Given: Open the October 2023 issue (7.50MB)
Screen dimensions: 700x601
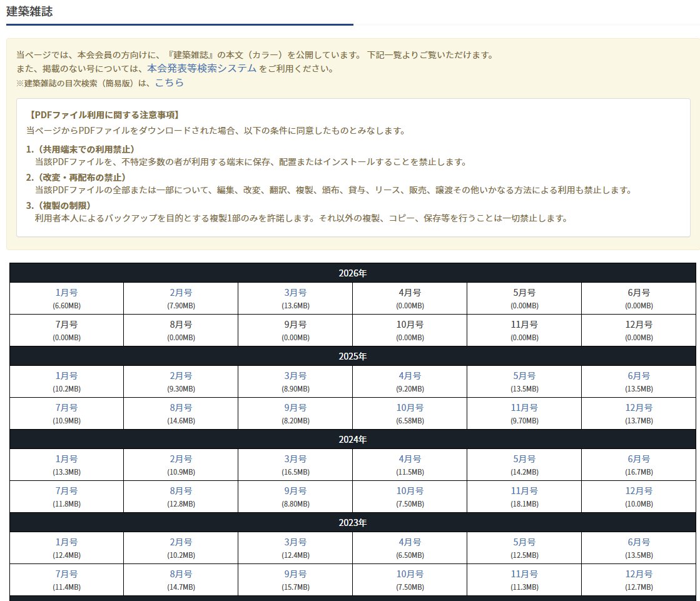Looking at the screenshot, I should click(408, 573).
